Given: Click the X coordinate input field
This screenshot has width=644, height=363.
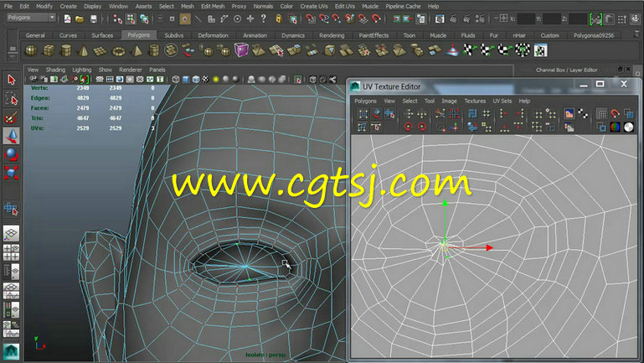Looking at the screenshot, I should (x=526, y=19).
